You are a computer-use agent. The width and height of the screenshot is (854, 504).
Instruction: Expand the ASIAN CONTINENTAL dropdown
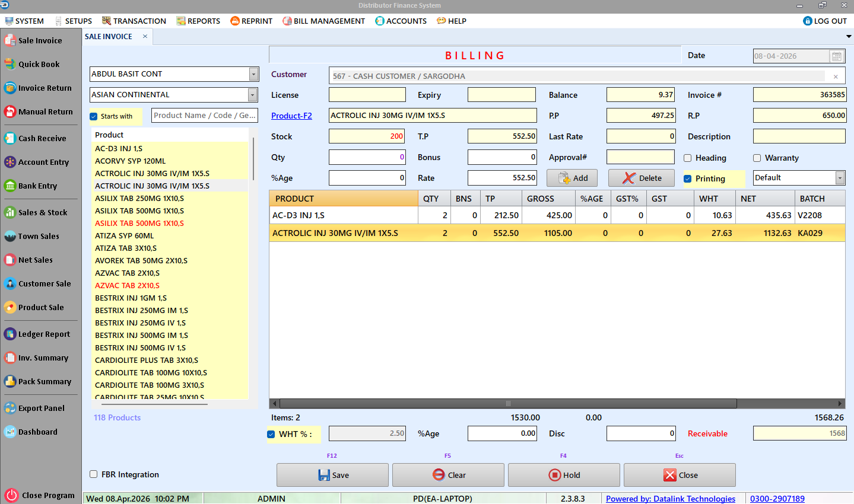253,95
